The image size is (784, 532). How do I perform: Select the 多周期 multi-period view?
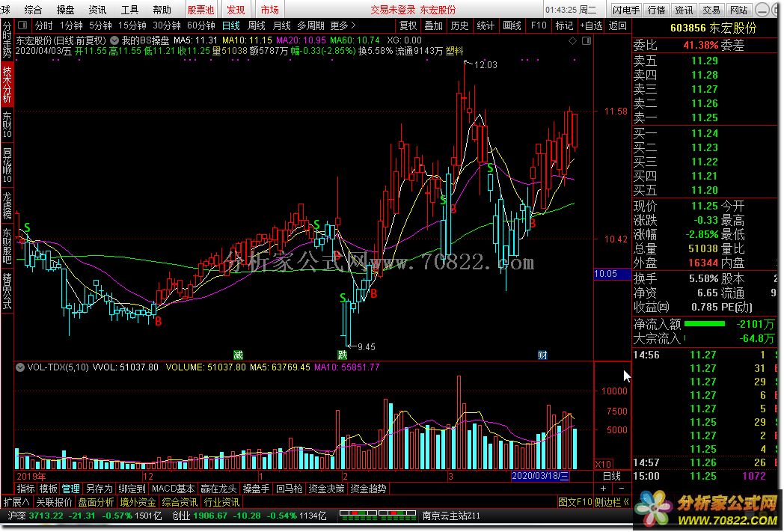(310, 25)
